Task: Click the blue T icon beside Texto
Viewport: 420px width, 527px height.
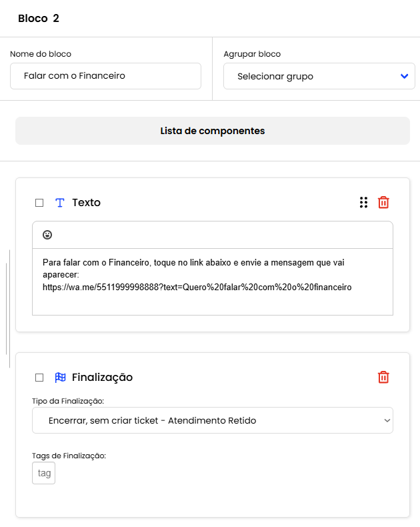Action: (60, 203)
